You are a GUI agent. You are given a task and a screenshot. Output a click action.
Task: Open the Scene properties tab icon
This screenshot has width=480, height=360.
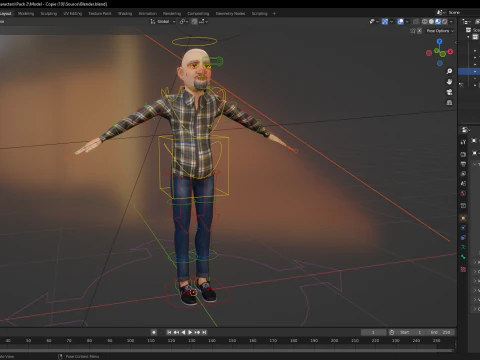(463, 183)
